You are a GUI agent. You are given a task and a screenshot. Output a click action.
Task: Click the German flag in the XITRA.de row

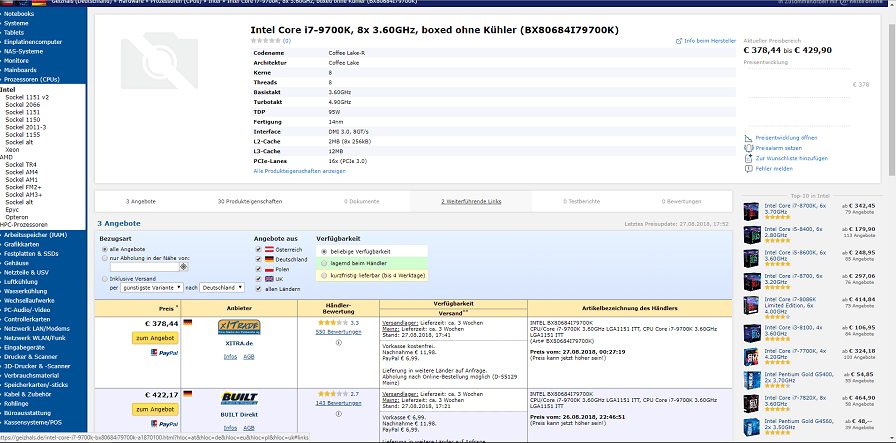pos(187,322)
